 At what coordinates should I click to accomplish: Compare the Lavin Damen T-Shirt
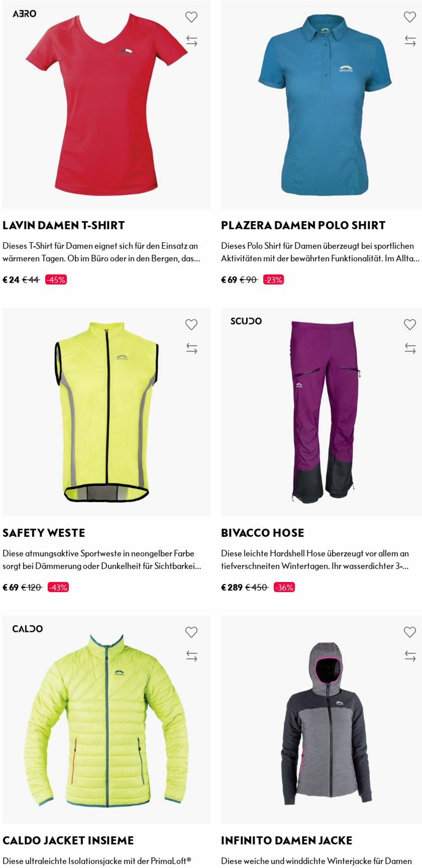(x=191, y=41)
